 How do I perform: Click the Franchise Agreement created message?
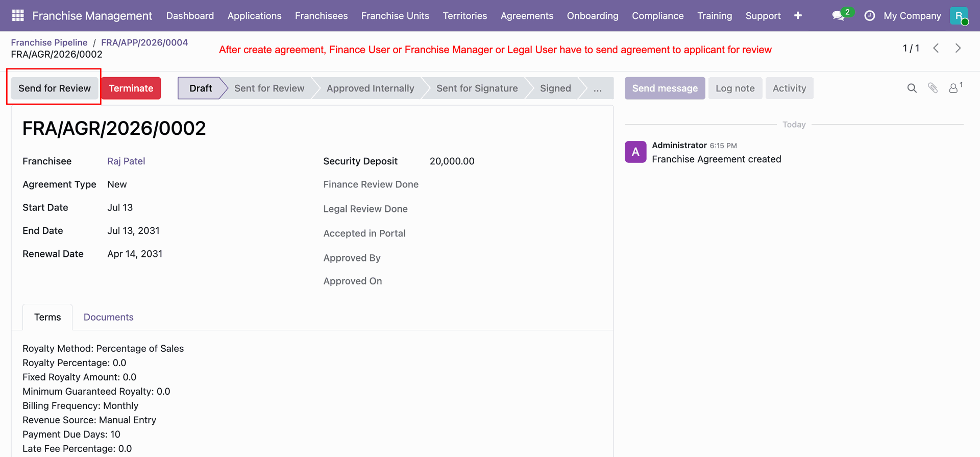point(716,159)
